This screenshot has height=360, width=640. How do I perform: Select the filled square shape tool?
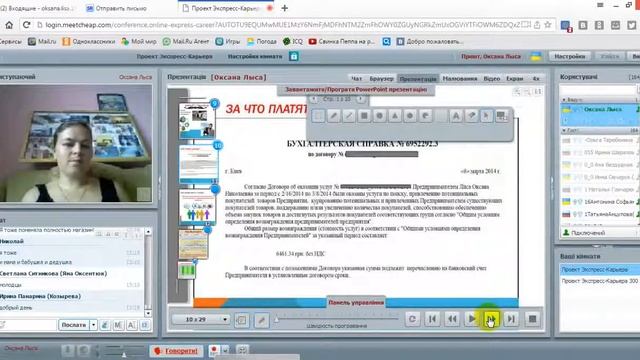pos(364,116)
